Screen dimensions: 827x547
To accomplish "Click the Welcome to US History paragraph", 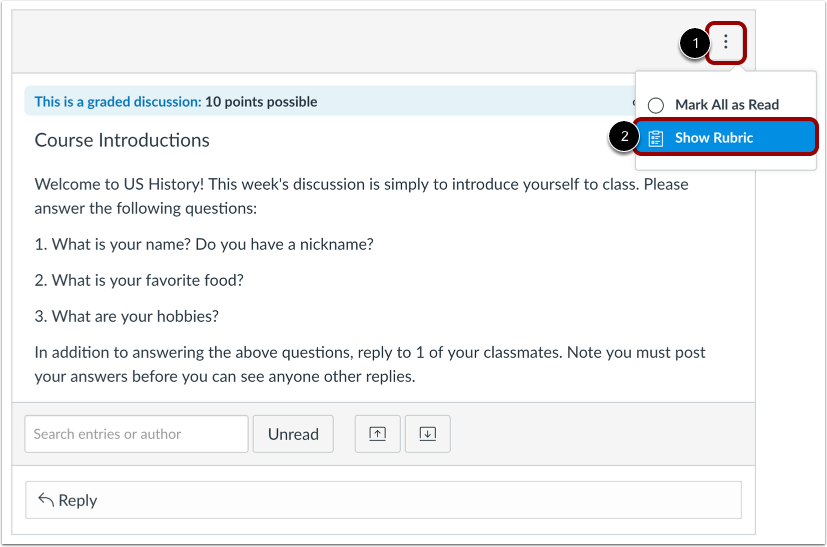I will pyautogui.click(x=361, y=196).
